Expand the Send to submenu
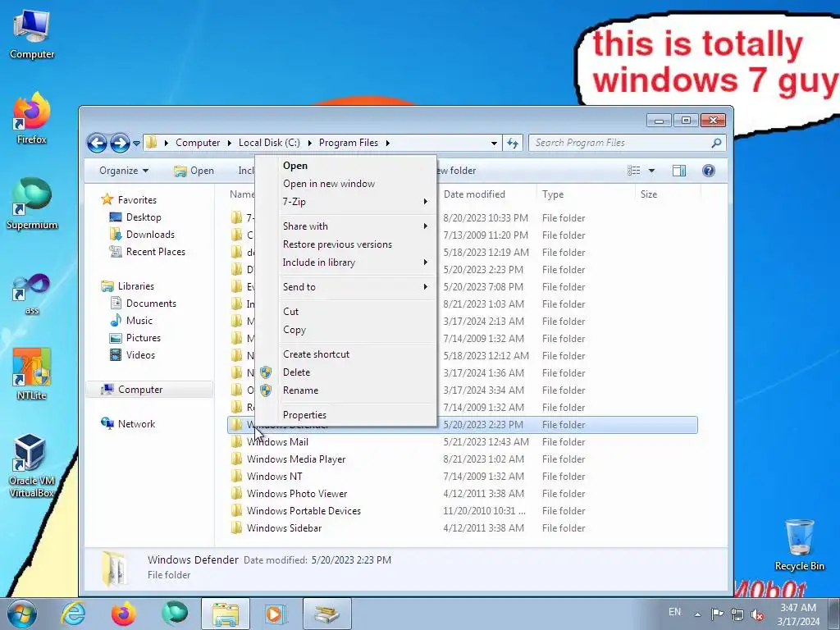Screen dimensions: 840x630 [426, 286]
